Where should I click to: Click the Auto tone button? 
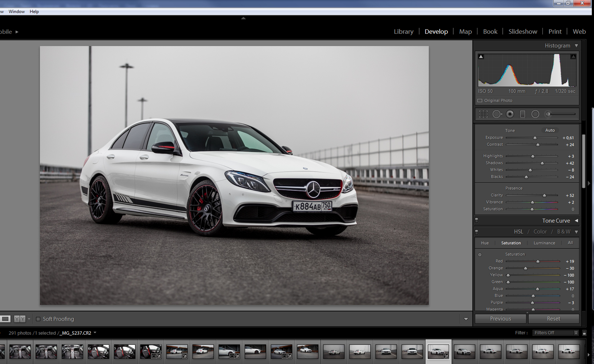tap(550, 130)
